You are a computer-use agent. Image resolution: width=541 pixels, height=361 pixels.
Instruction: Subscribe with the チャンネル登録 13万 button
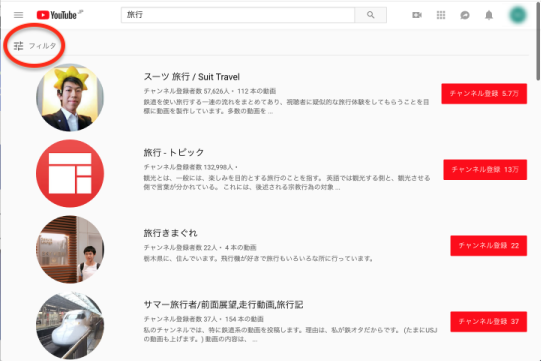coord(485,169)
